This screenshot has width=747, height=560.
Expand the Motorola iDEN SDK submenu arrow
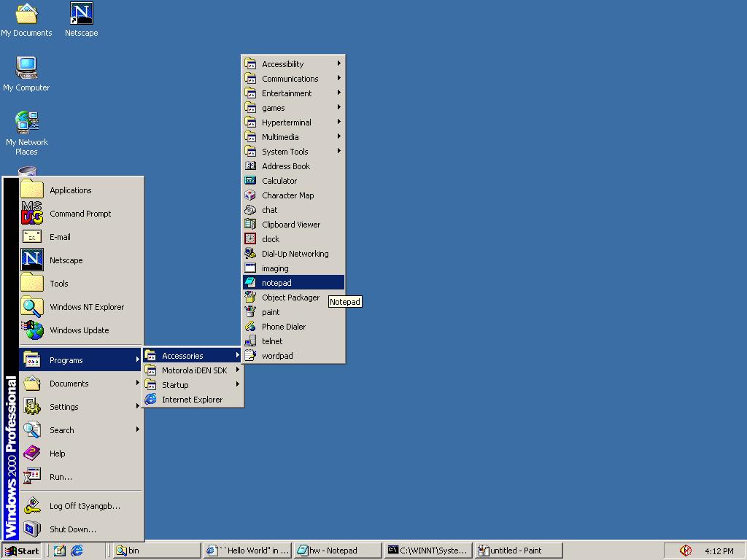point(237,370)
